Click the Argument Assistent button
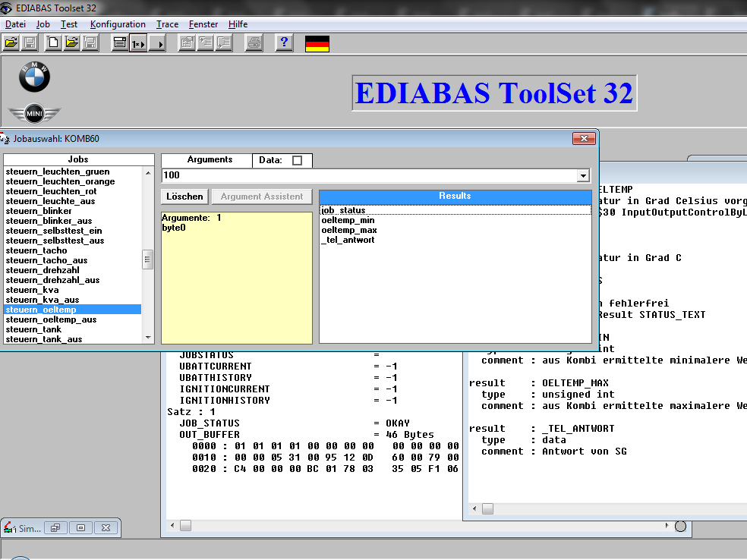The image size is (747, 560). 262,197
